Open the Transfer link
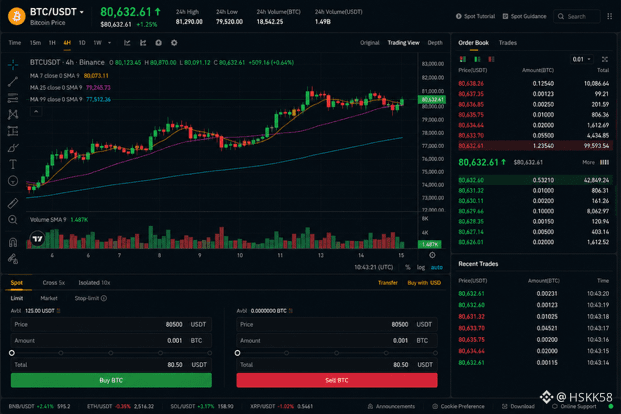The width and height of the screenshot is (621, 414). [x=387, y=283]
